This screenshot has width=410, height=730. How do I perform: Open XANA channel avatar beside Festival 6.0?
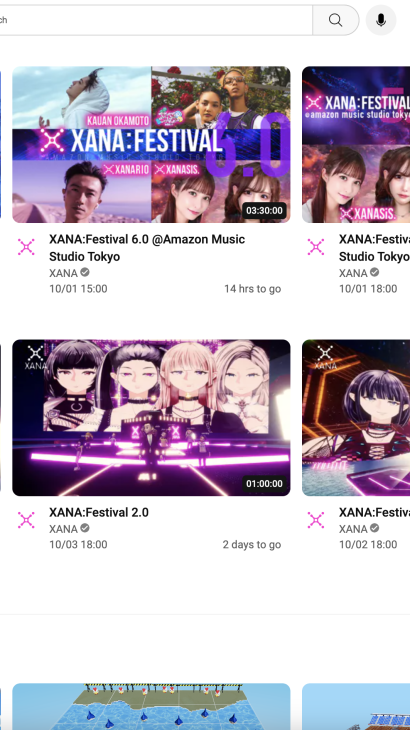[27, 247]
